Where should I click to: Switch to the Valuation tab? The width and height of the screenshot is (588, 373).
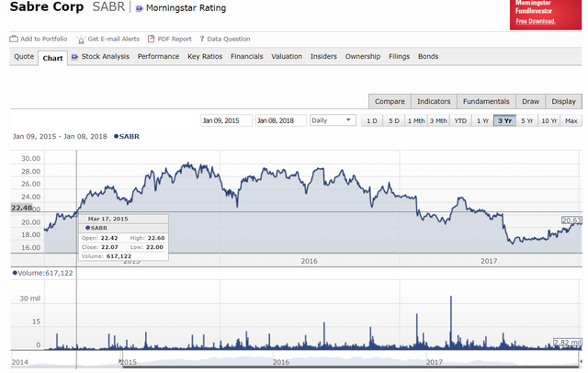pos(287,56)
